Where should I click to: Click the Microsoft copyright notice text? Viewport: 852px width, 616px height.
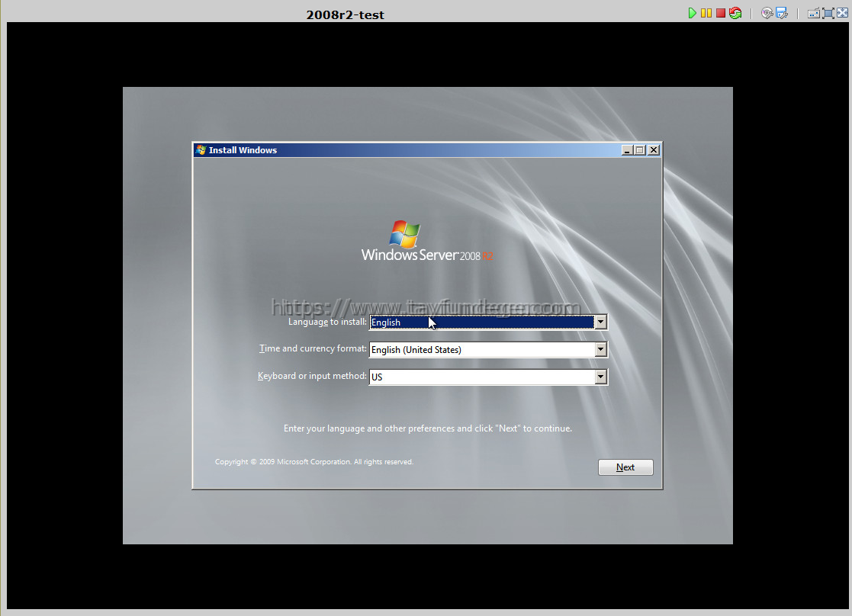click(x=314, y=462)
